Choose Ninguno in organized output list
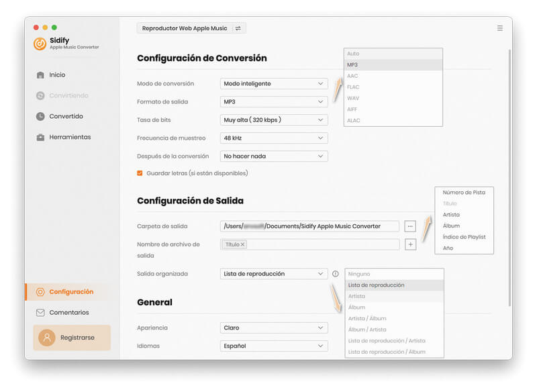Viewport: 537px width, 392px height. coord(395,274)
